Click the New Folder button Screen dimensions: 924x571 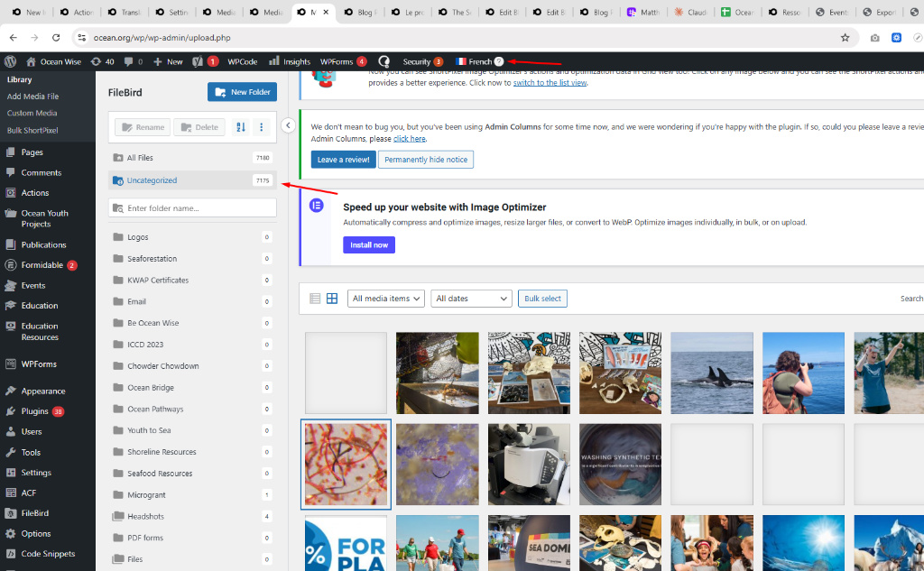tap(242, 92)
